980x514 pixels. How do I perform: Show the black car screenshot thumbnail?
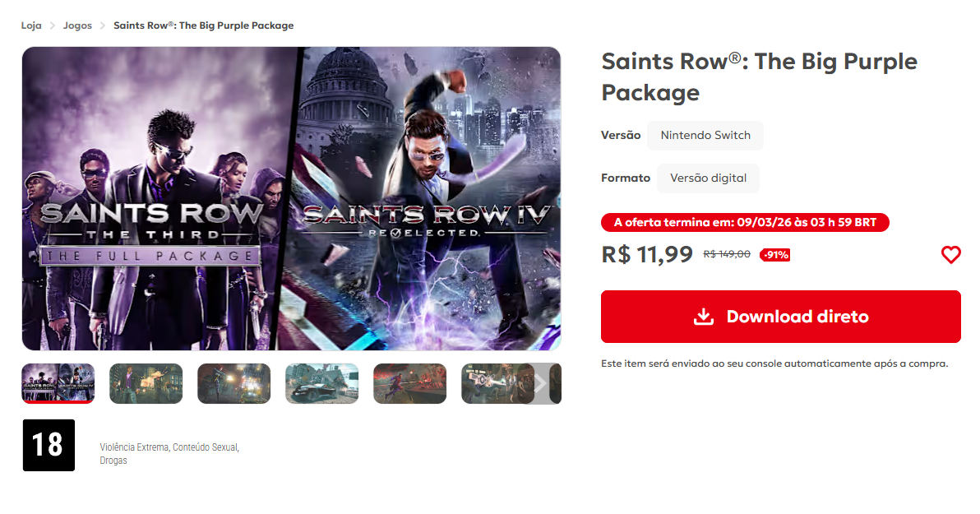click(x=321, y=383)
